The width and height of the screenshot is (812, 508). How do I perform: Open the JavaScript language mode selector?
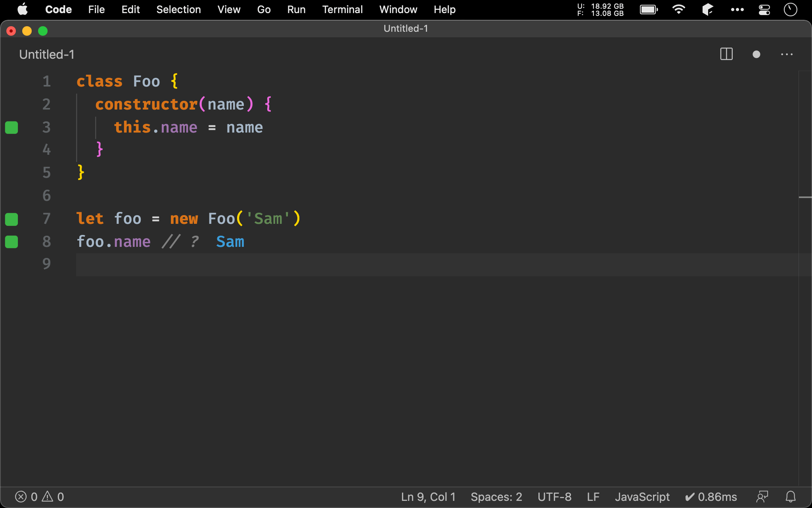coord(642,496)
